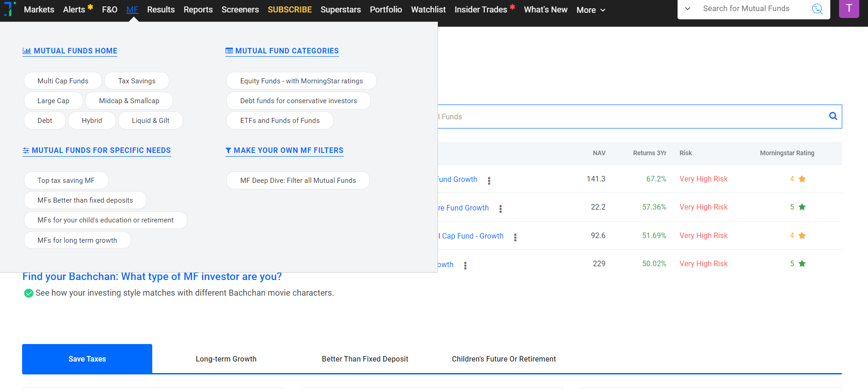Image resolution: width=868 pixels, height=391 pixels.
Task: Open Make Your Own MF Filters section
Action: pos(284,151)
